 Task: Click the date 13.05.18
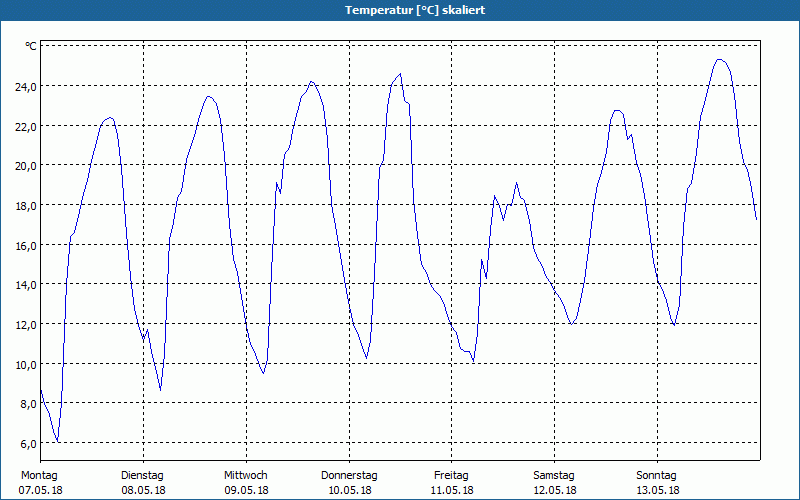[x=658, y=490]
